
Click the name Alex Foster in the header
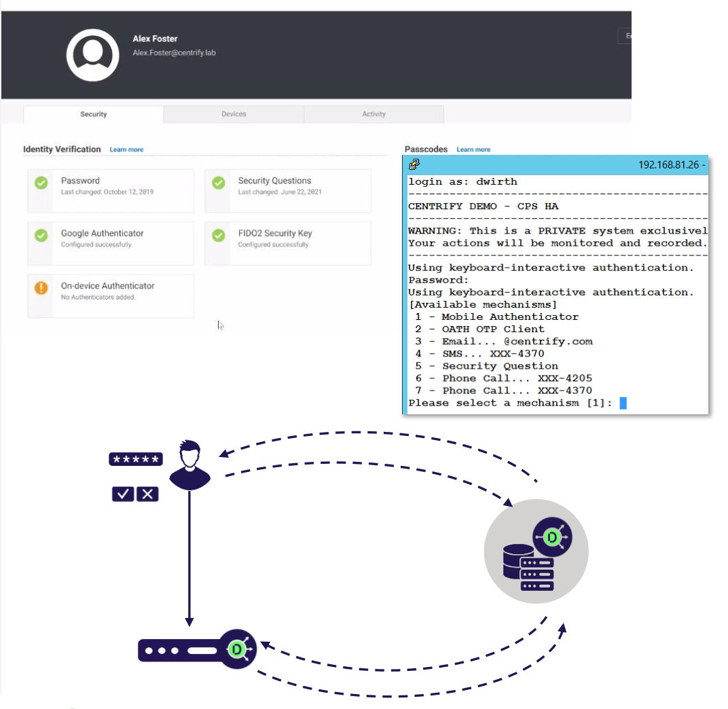155,39
